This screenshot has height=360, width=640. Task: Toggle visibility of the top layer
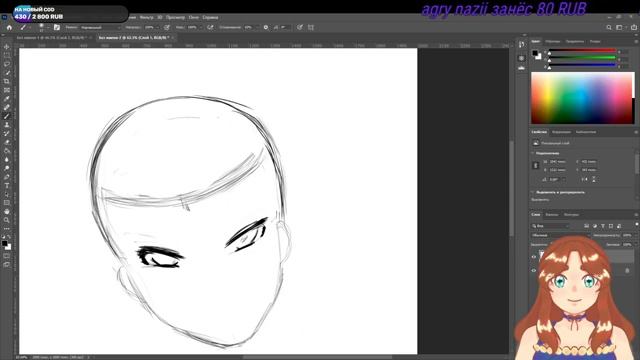[533, 257]
